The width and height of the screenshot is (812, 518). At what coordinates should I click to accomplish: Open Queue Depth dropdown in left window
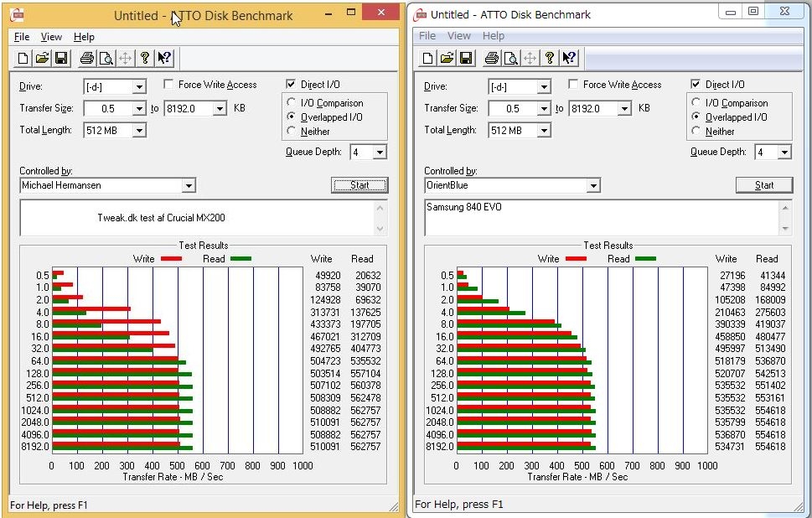[x=380, y=153]
